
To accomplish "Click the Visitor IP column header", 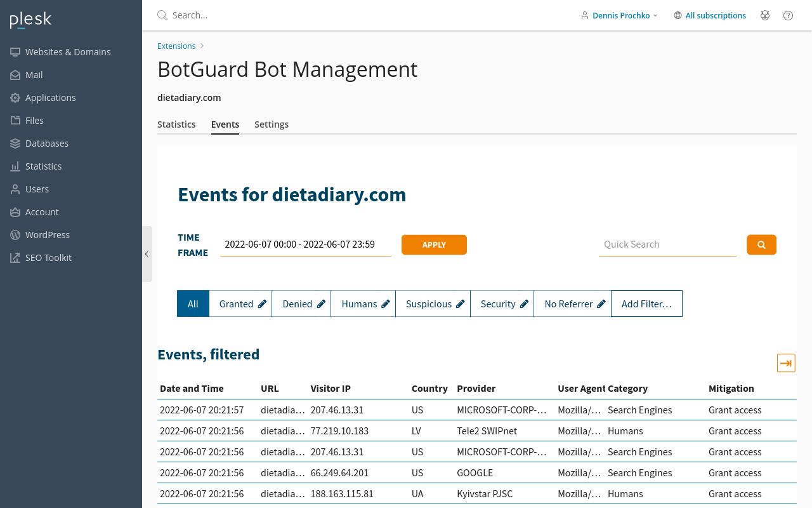I will coord(331,389).
